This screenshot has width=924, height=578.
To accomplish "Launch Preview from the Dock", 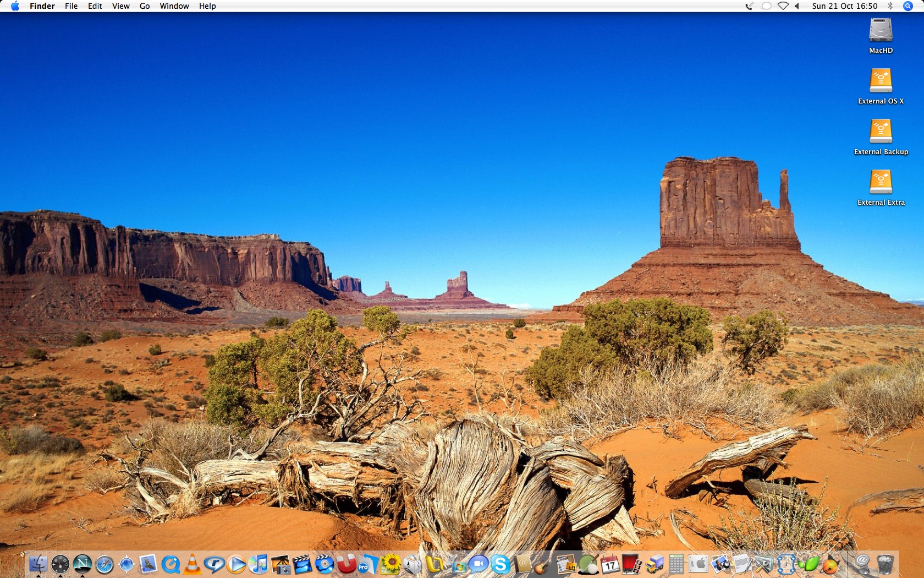I will pyautogui.click(x=721, y=564).
